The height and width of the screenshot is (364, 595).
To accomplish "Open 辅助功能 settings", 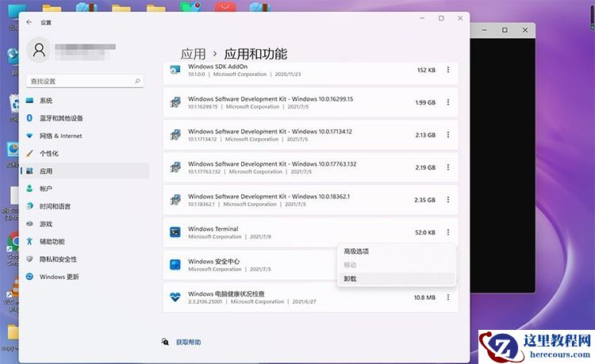I will click(52, 241).
